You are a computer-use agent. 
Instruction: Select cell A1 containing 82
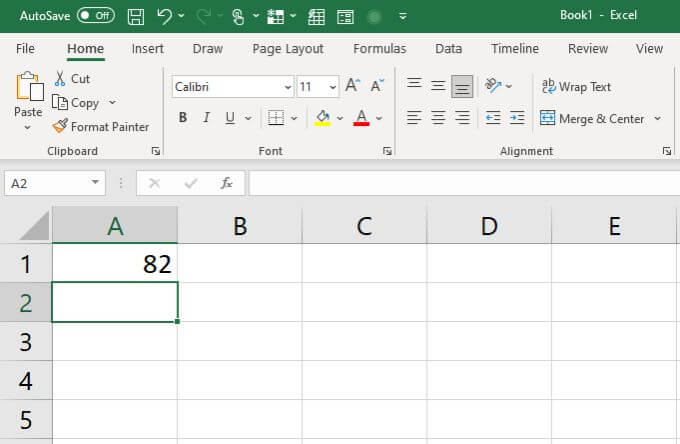click(115, 263)
